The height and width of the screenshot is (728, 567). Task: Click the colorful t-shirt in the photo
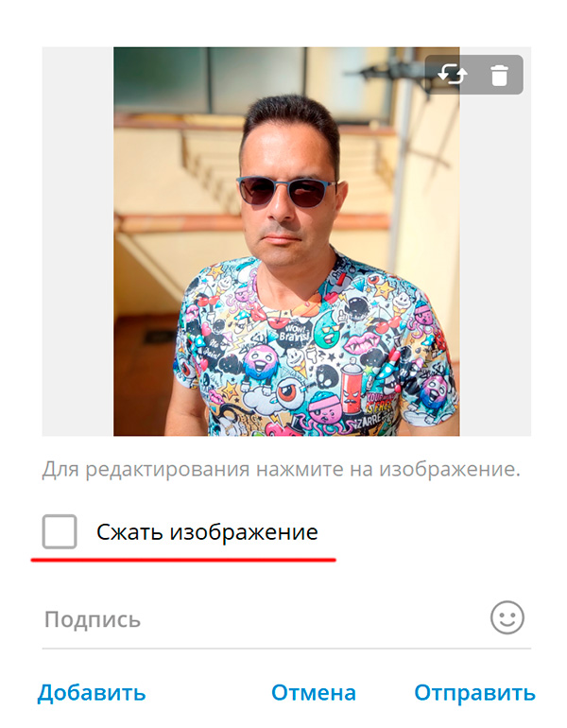pyautogui.click(x=316, y=353)
